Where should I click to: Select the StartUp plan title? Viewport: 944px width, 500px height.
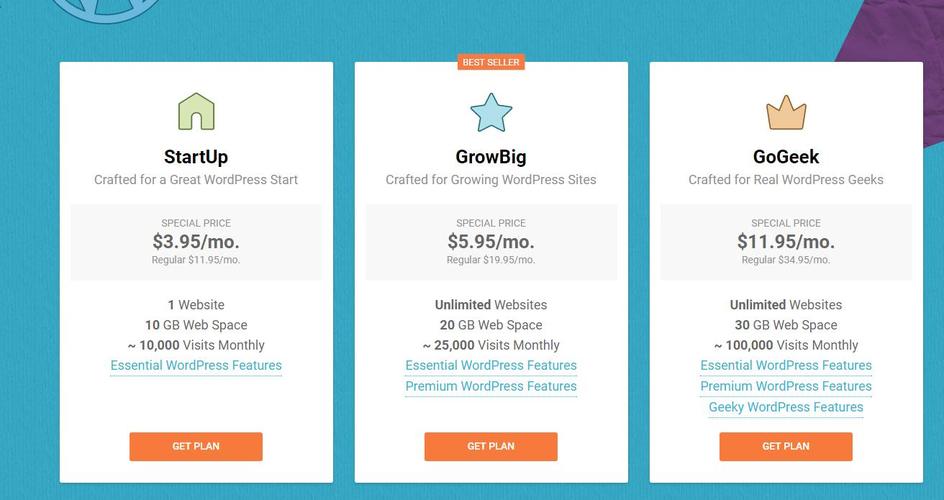pos(196,157)
